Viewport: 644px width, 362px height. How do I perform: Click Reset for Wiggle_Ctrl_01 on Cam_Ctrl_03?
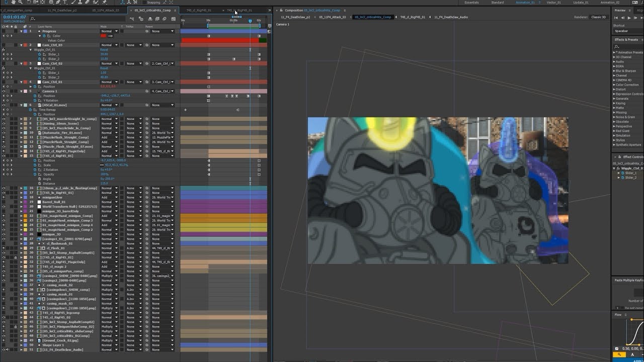pos(104,50)
